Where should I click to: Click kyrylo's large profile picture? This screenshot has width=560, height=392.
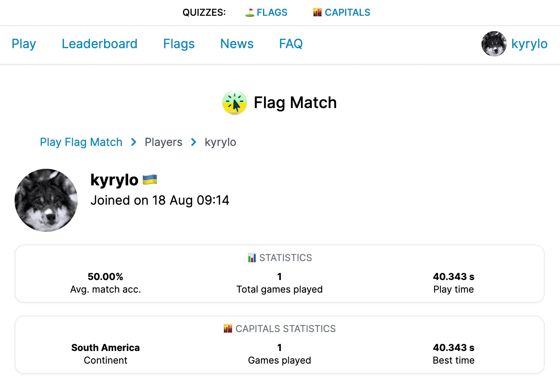pos(46,200)
